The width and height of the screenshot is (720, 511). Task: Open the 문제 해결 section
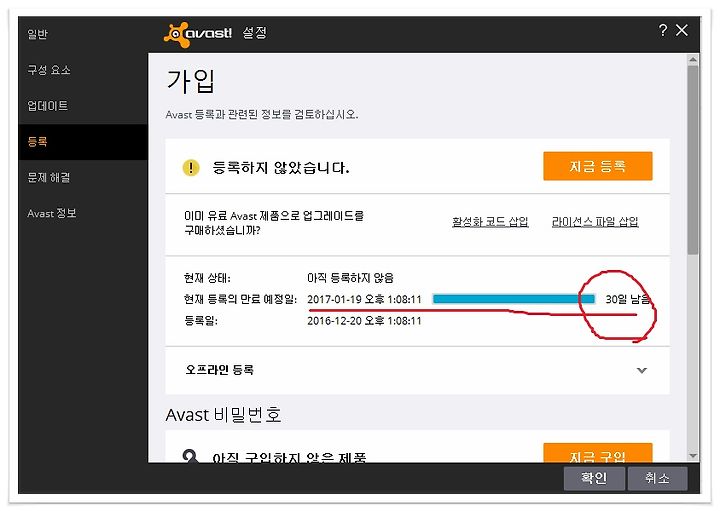(x=49, y=177)
